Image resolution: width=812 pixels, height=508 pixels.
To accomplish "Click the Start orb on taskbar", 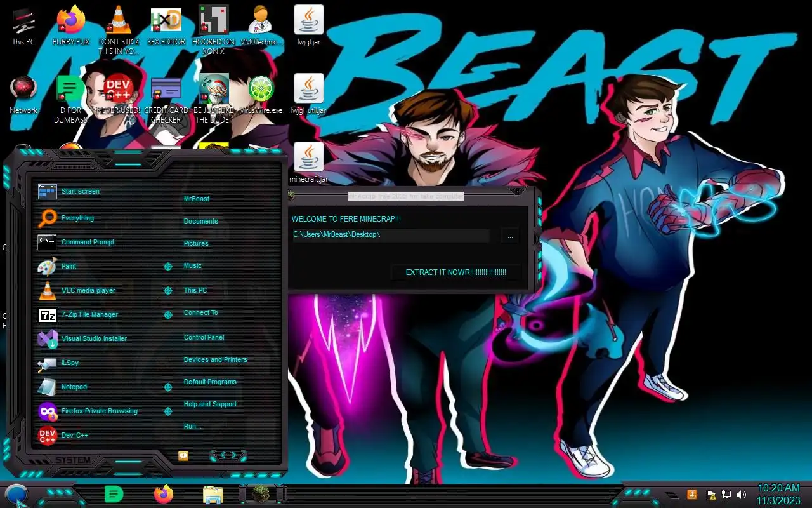I will click(x=16, y=495).
